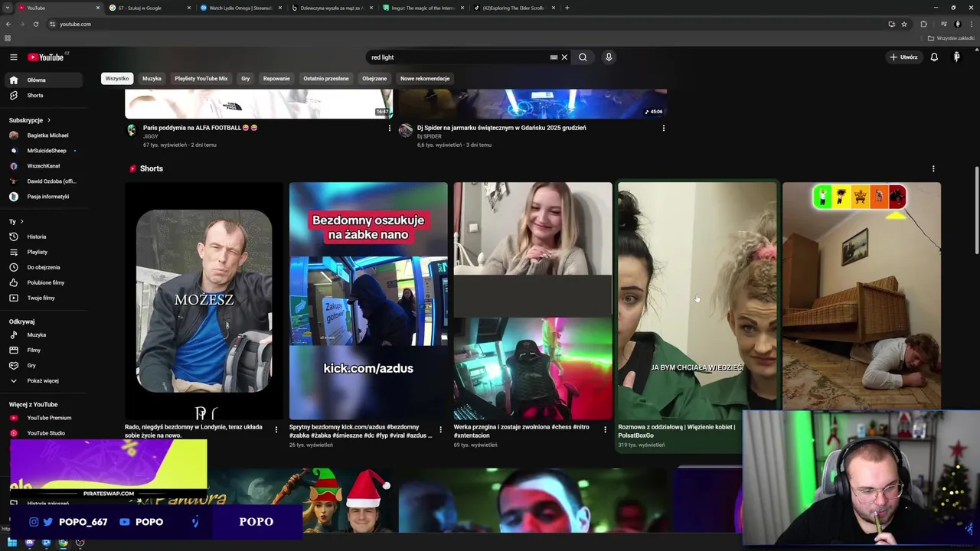The width and height of the screenshot is (980, 551).
Task: Switch to the 67 - Szukaj w Google tab
Action: [x=149, y=8]
